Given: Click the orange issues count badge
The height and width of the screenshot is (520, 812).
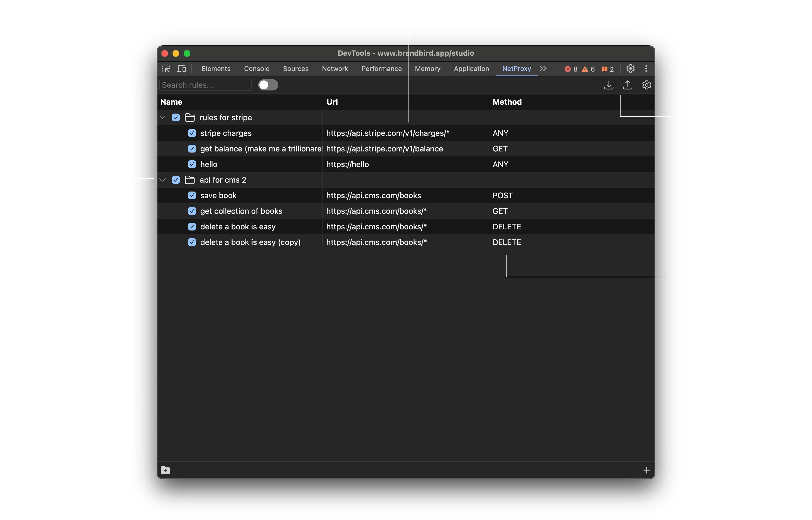Looking at the screenshot, I should coord(607,69).
